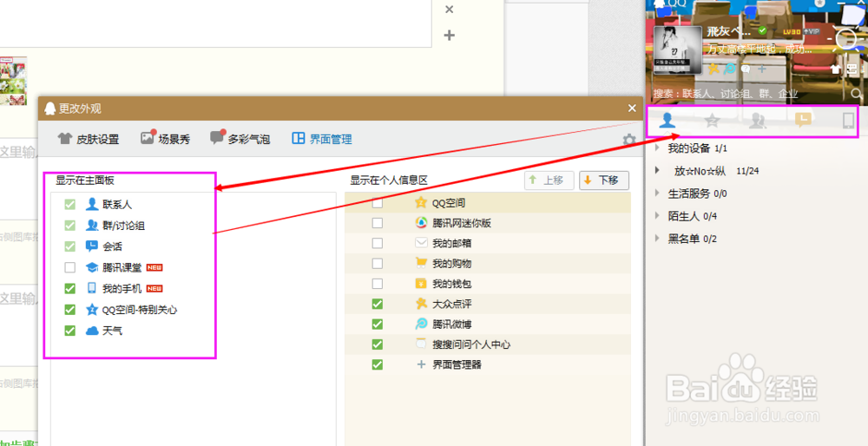The width and height of the screenshot is (868, 446).
Task: Click the interface manager icon beside the shirt icon
Action: [x=852, y=69]
